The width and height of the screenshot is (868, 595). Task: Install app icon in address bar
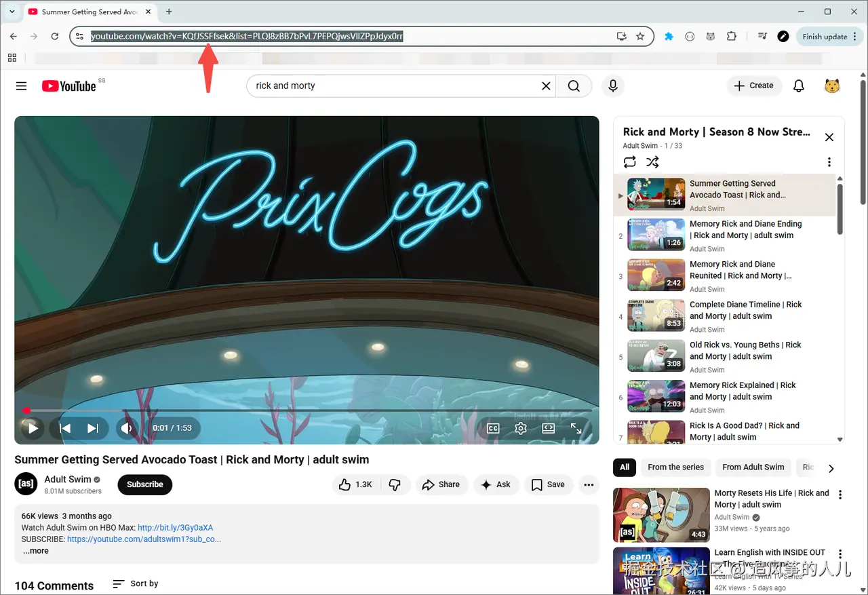[x=621, y=37]
